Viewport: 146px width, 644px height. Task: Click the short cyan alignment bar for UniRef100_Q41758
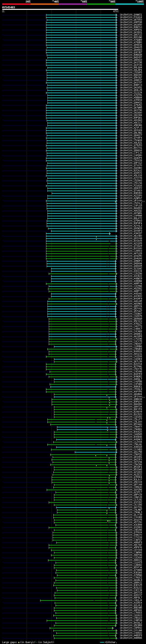[96, 452]
